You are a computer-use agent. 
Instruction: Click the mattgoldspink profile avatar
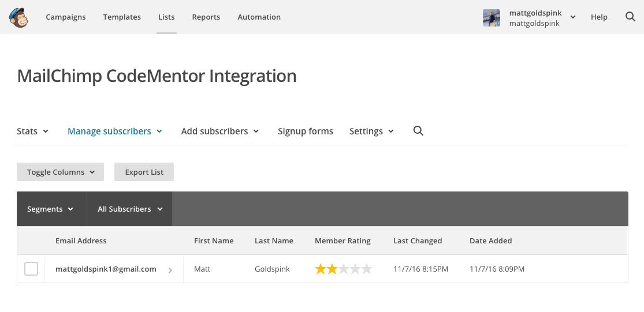[491, 17]
